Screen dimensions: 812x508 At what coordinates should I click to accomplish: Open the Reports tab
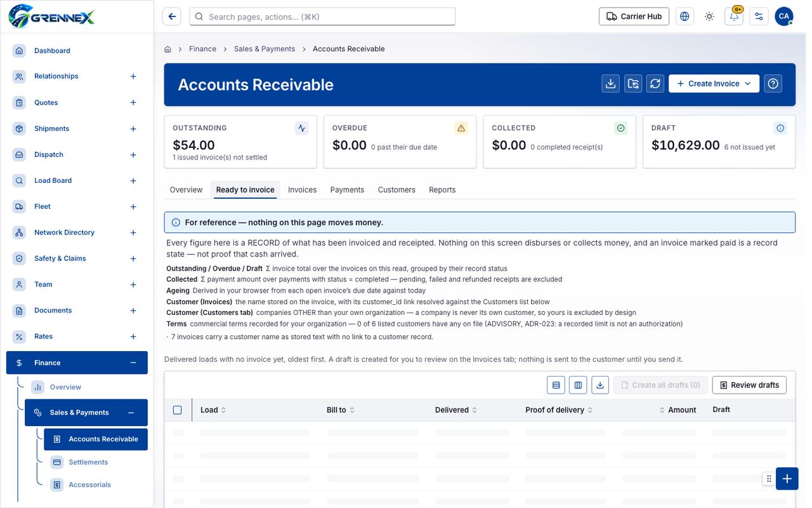tap(442, 190)
